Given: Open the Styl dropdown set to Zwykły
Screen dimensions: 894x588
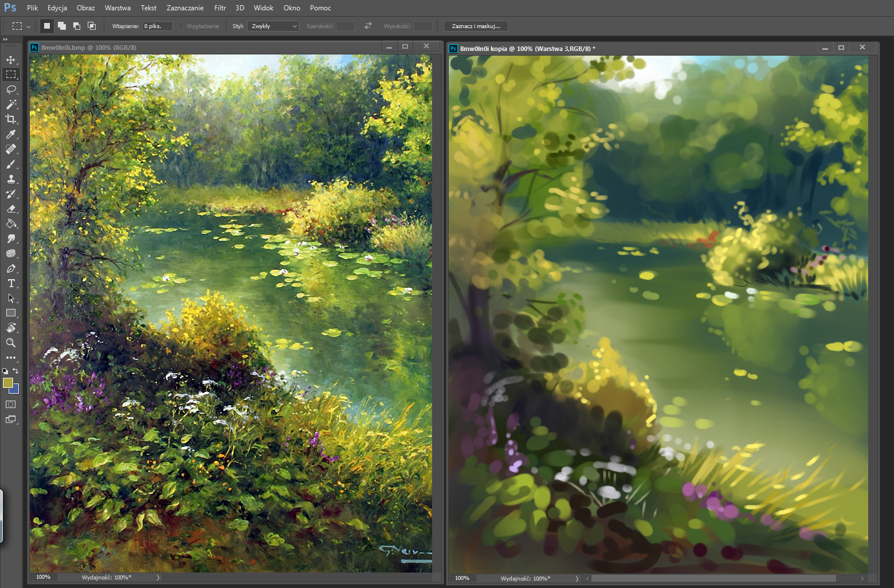Looking at the screenshot, I should click(273, 26).
